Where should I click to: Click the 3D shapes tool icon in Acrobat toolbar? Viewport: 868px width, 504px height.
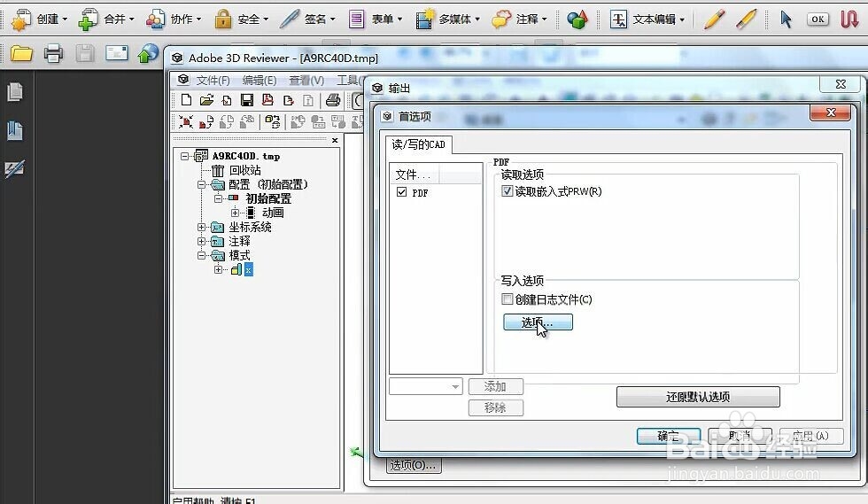[577, 19]
